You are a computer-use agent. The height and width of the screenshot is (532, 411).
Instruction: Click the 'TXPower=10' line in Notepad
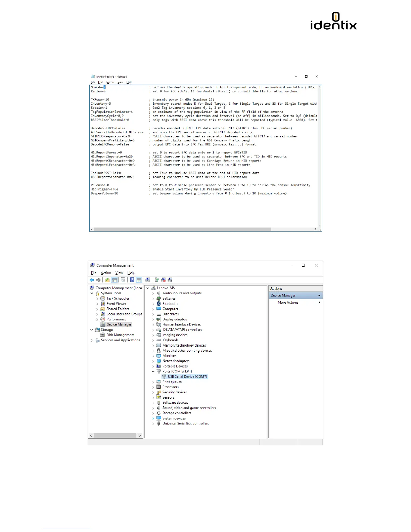point(100,100)
